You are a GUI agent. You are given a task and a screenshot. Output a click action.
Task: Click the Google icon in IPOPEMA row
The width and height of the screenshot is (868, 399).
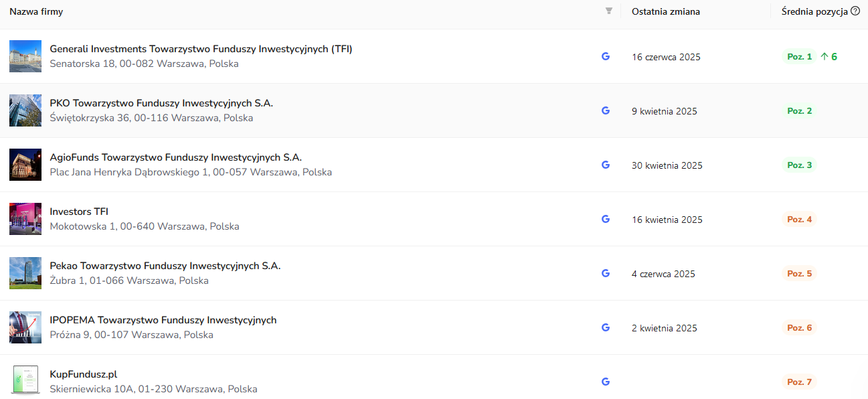(606, 328)
